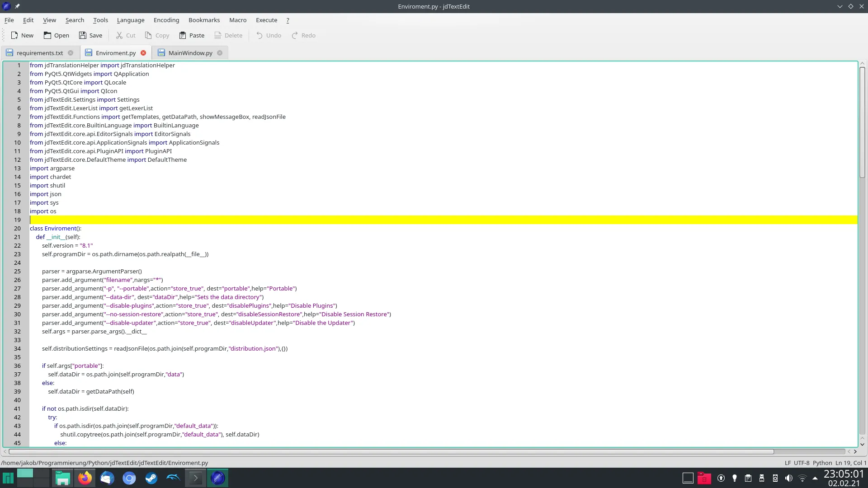This screenshot has height=488, width=868.
Task: Click the updates tray icon
Action: tap(721, 478)
